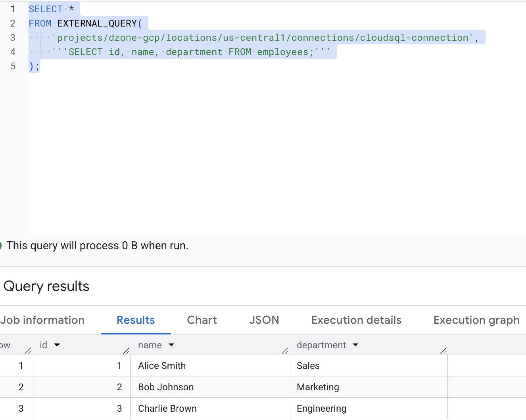The image size is (526, 420).
Task: Click the 'FROM employees' inner query text
Action: pyautogui.click(x=268, y=52)
